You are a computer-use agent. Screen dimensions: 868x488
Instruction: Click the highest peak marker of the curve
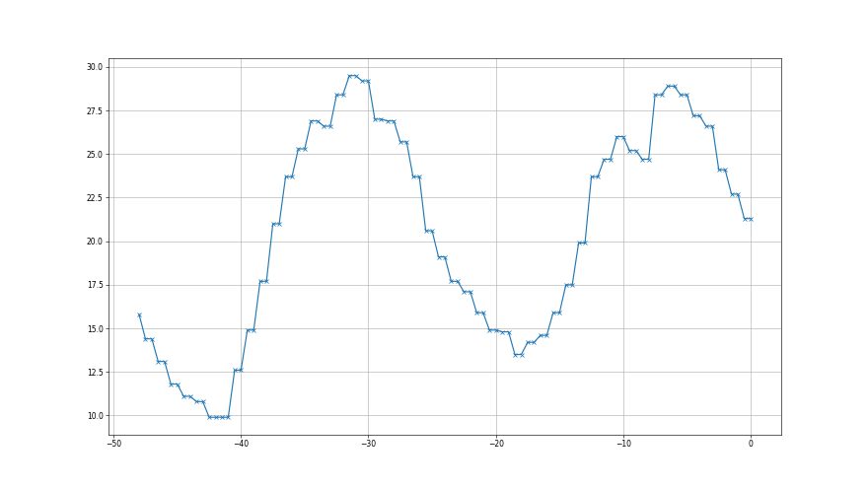(349, 76)
